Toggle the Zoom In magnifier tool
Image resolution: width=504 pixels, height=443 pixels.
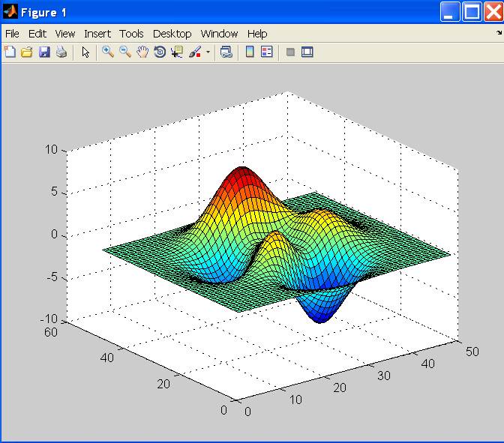pos(108,52)
